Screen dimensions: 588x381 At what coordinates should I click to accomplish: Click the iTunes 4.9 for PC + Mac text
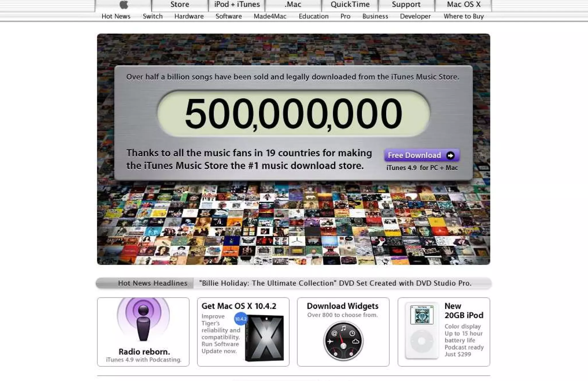(422, 168)
